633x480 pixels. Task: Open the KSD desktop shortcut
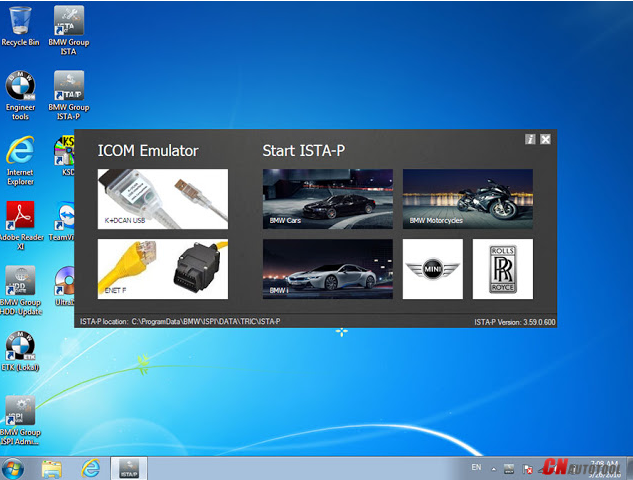coord(65,156)
